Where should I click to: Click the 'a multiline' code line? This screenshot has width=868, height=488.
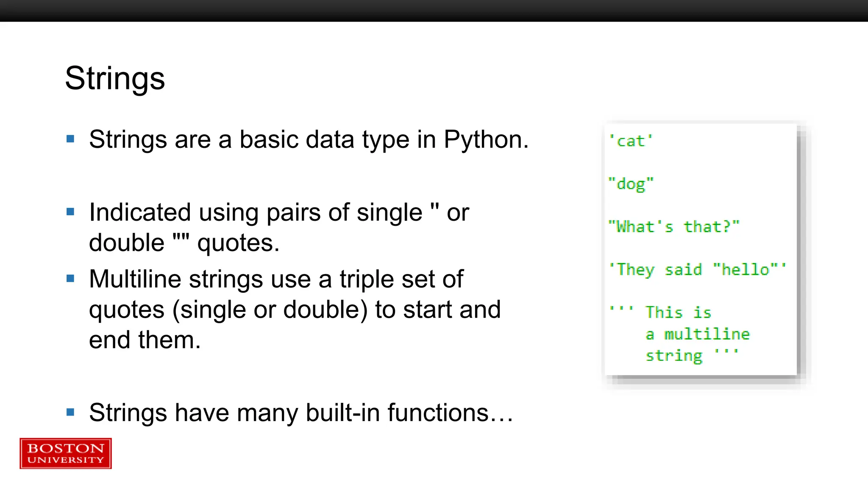[698, 334]
